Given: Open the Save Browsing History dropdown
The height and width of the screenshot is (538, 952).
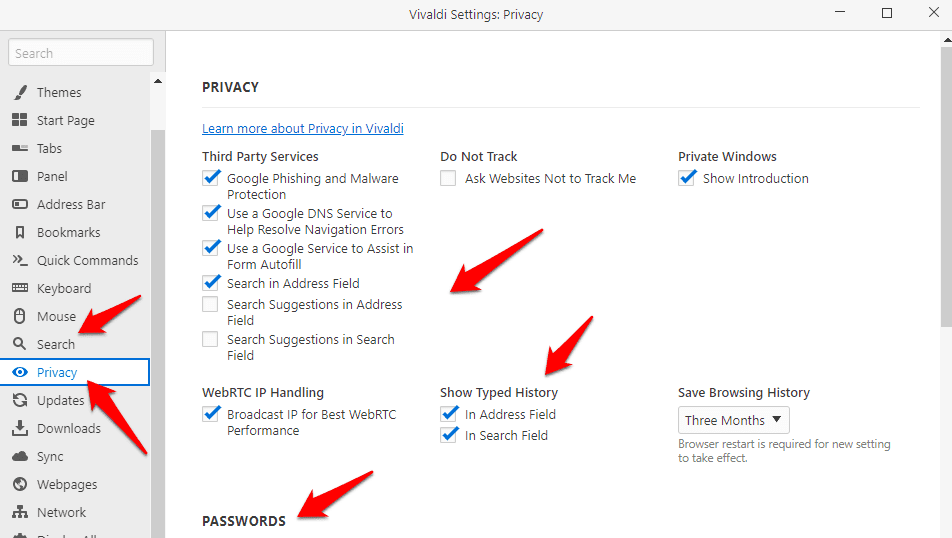Looking at the screenshot, I should point(734,421).
